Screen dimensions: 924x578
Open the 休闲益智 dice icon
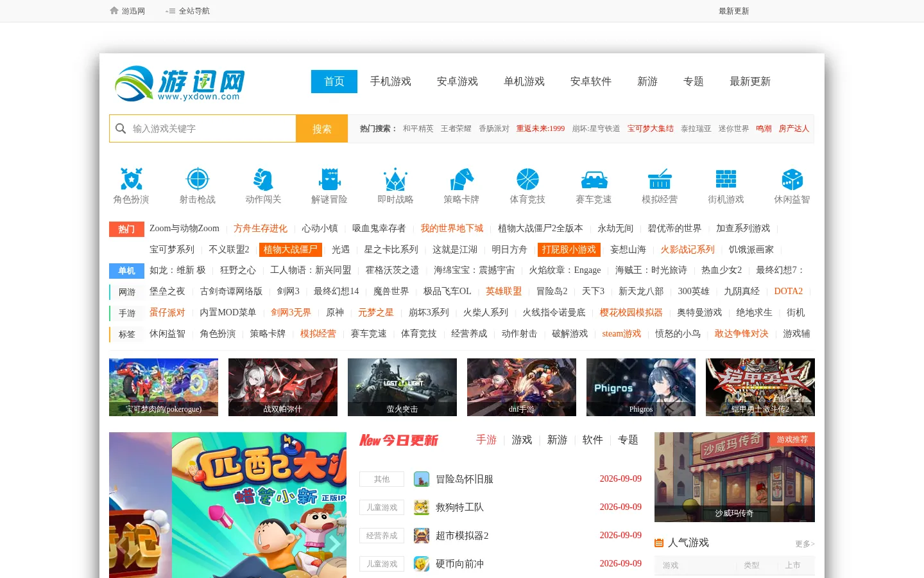(792, 179)
